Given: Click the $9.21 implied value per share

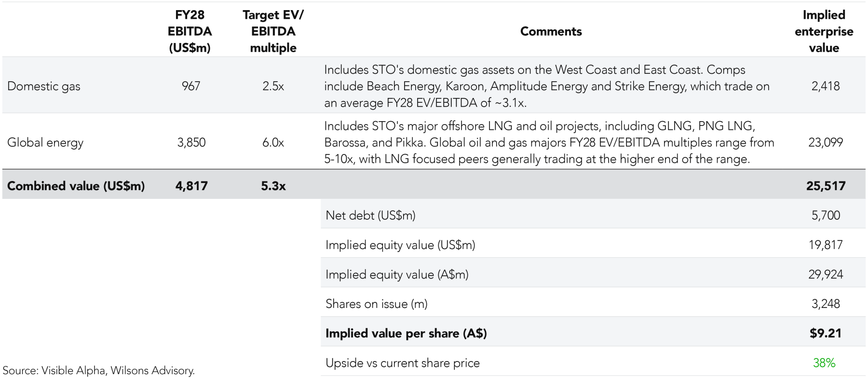Looking at the screenshot, I should point(826,334).
